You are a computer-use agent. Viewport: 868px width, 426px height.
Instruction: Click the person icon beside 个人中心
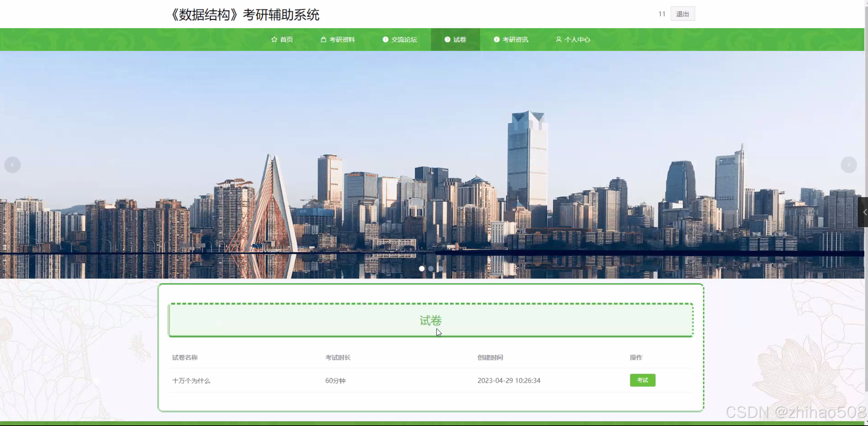tap(558, 40)
